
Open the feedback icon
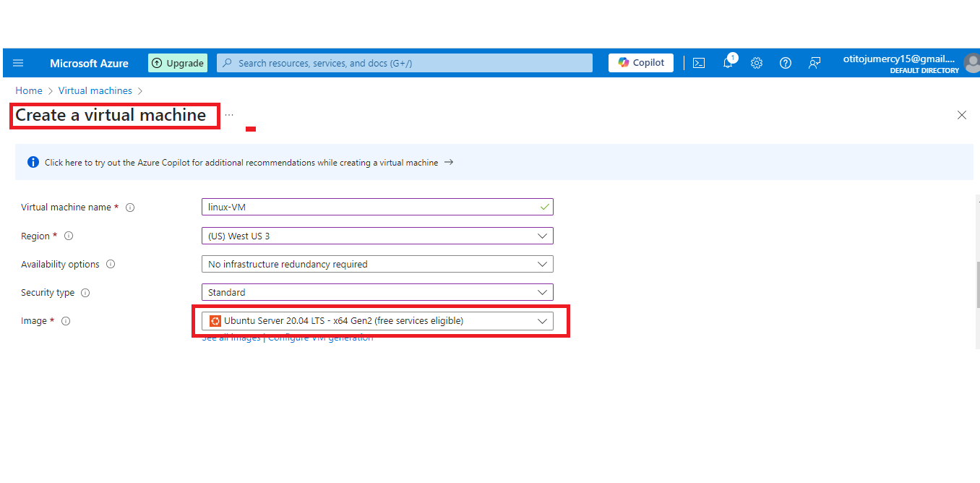tap(814, 63)
